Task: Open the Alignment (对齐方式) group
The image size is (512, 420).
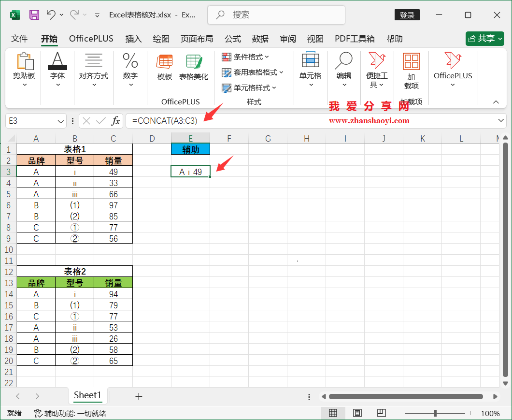Action: (x=94, y=70)
